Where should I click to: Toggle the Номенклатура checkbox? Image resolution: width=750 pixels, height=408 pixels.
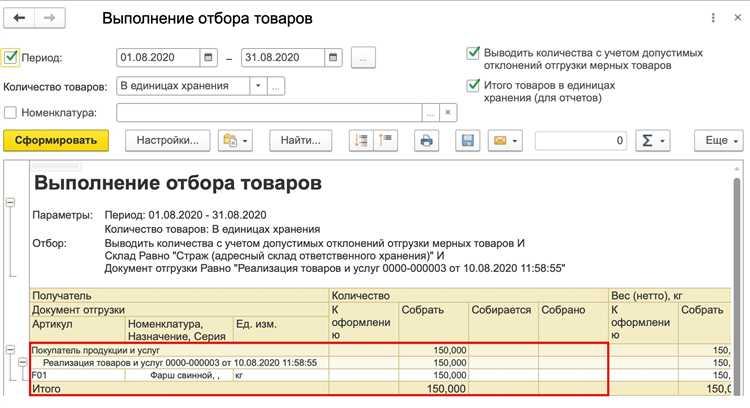coord(10,112)
